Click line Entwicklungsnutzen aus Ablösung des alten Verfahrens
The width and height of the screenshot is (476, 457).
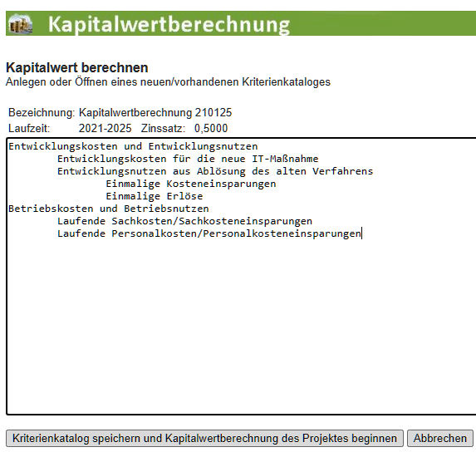[215, 171]
